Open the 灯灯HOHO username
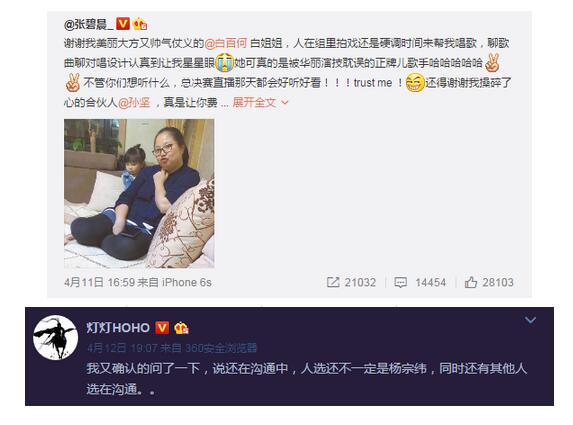Screen dimensions: 573x425 118,327
